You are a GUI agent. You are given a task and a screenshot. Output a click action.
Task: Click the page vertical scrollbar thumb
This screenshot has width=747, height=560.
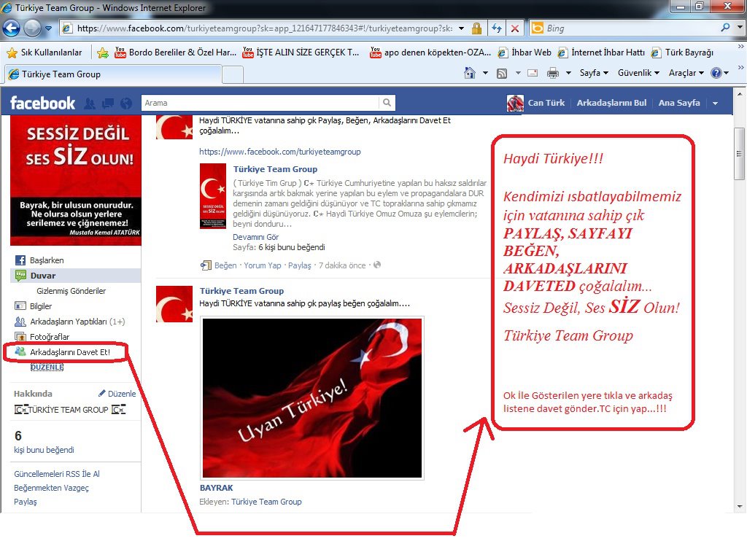click(739, 154)
